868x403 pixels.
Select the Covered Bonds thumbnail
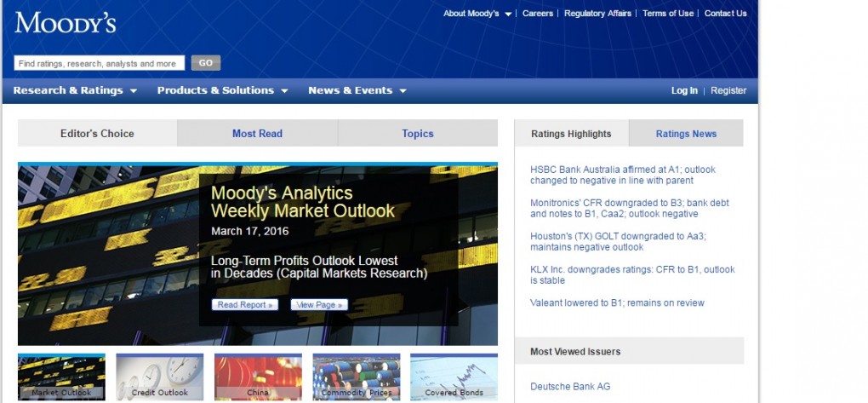click(x=454, y=377)
